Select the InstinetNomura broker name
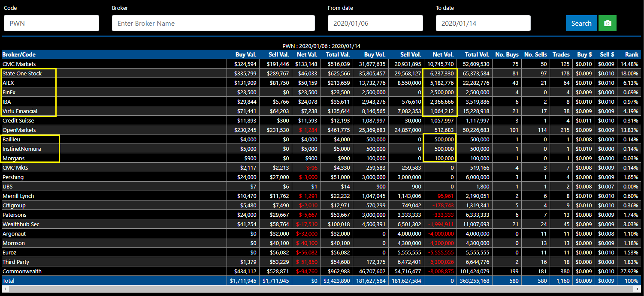Screen dimensions: 644x296 coord(22,149)
